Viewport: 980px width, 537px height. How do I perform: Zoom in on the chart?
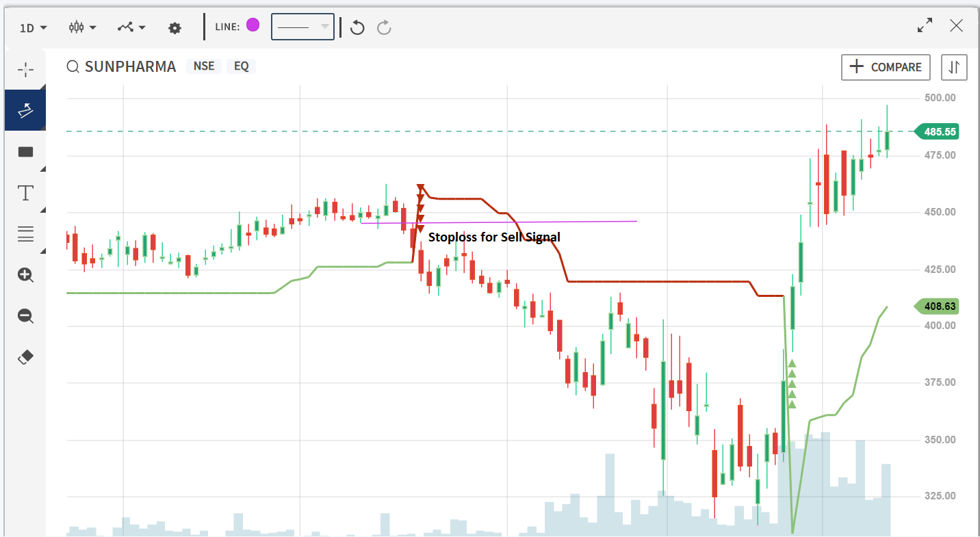[x=25, y=275]
